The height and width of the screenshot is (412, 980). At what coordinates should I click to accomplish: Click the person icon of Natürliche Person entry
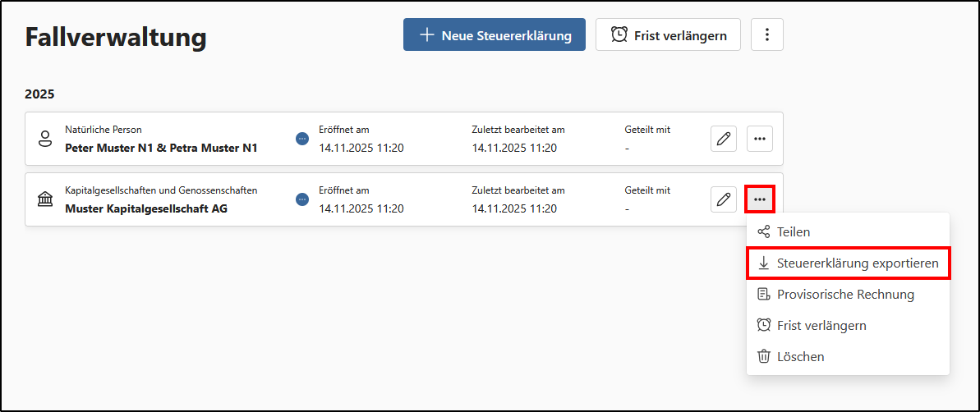tap(45, 139)
